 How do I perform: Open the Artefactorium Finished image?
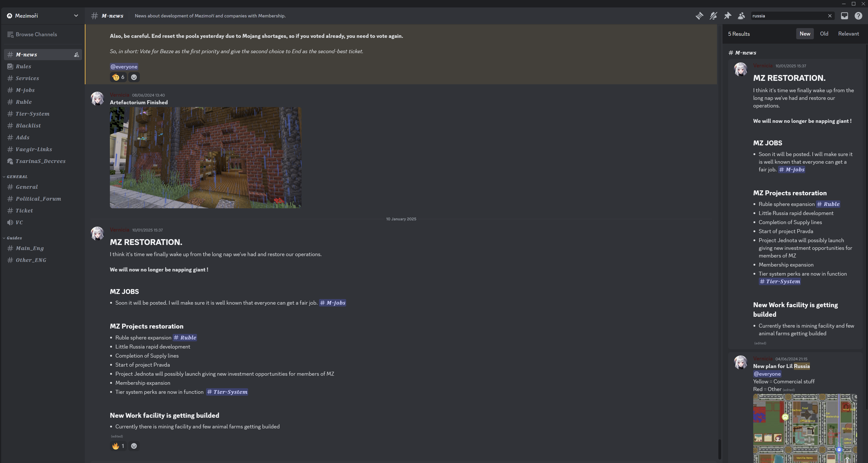point(206,158)
